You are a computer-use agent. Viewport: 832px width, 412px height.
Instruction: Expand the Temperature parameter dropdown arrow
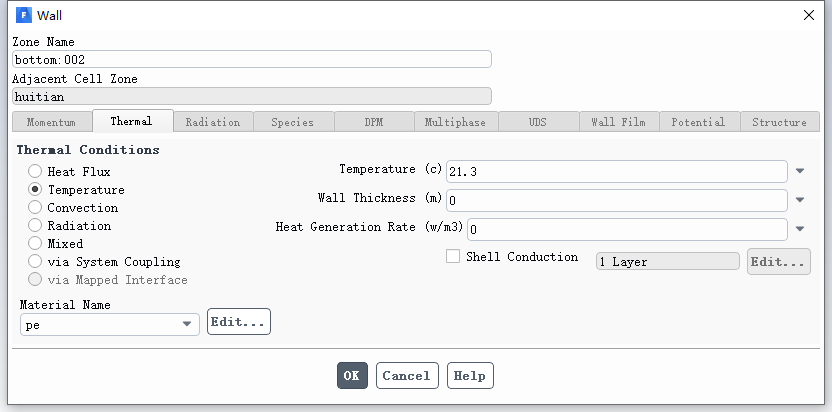800,172
